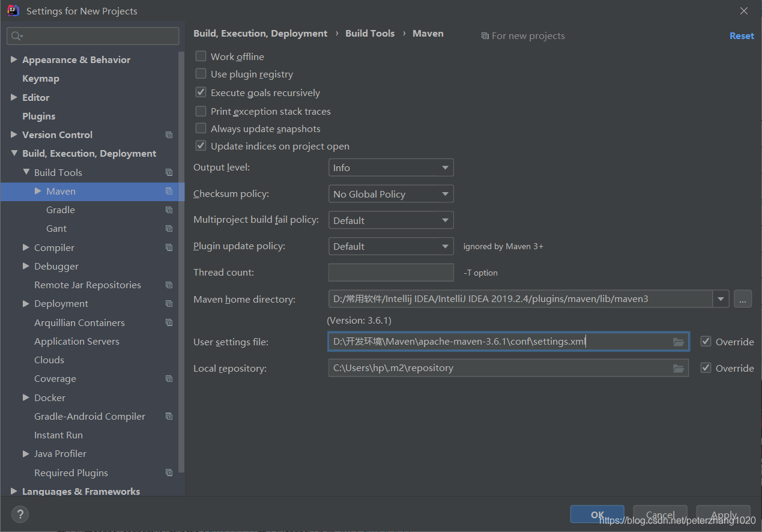
Task: Click the copy icon before 'For new projects'
Action: (x=485, y=36)
